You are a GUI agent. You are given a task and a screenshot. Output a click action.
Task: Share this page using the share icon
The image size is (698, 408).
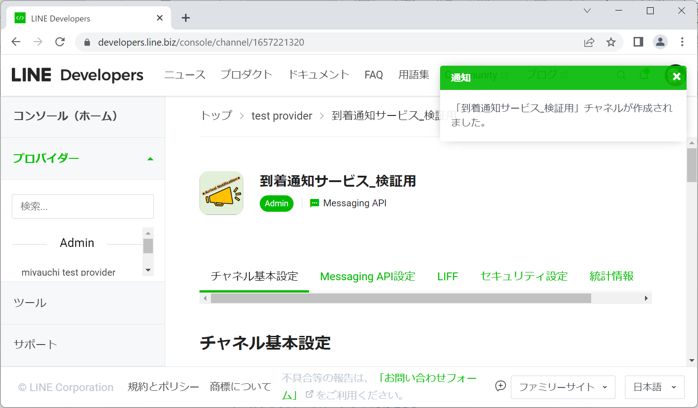pyautogui.click(x=589, y=42)
